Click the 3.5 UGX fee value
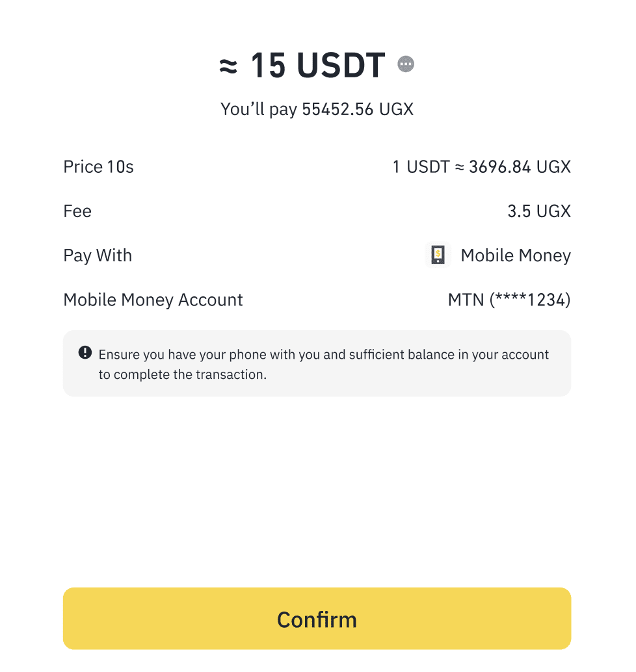The image size is (636, 672). (x=538, y=211)
